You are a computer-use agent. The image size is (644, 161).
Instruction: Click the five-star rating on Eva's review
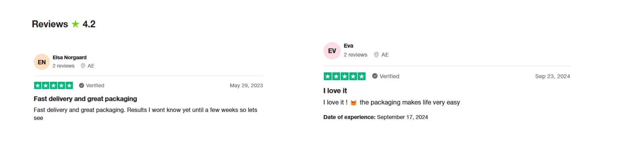pos(344,76)
